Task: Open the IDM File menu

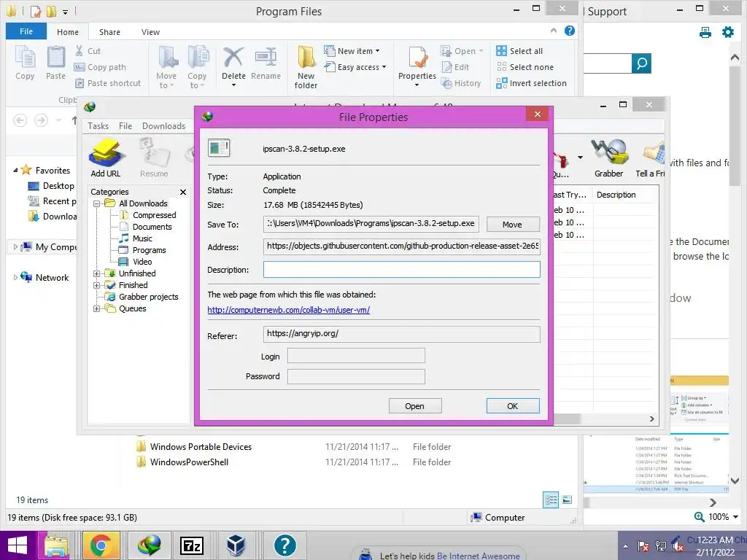Action: click(x=125, y=125)
